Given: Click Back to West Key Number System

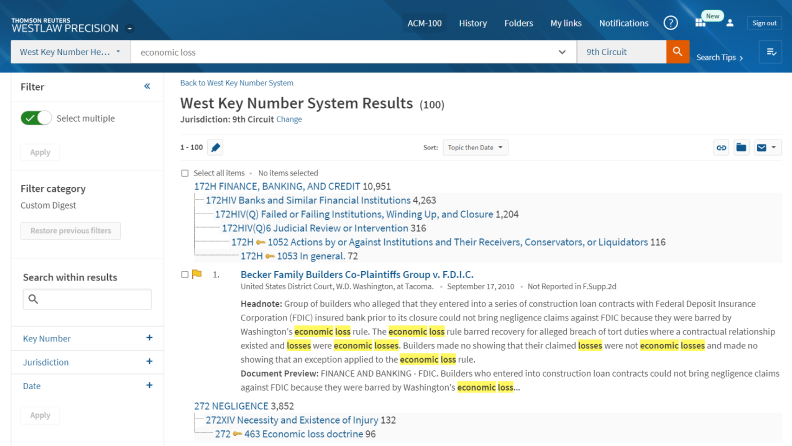Looking at the screenshot, I should click(236, 83).
